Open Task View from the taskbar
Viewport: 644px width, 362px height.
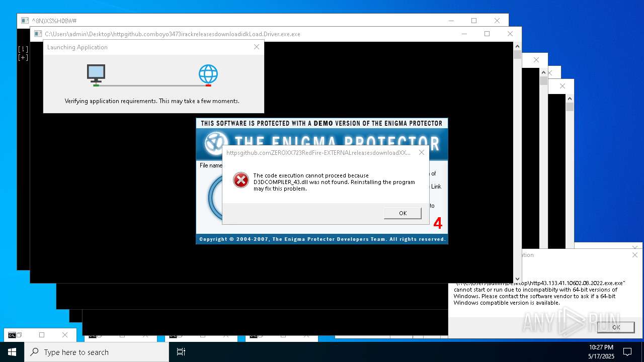click(181, 352)
